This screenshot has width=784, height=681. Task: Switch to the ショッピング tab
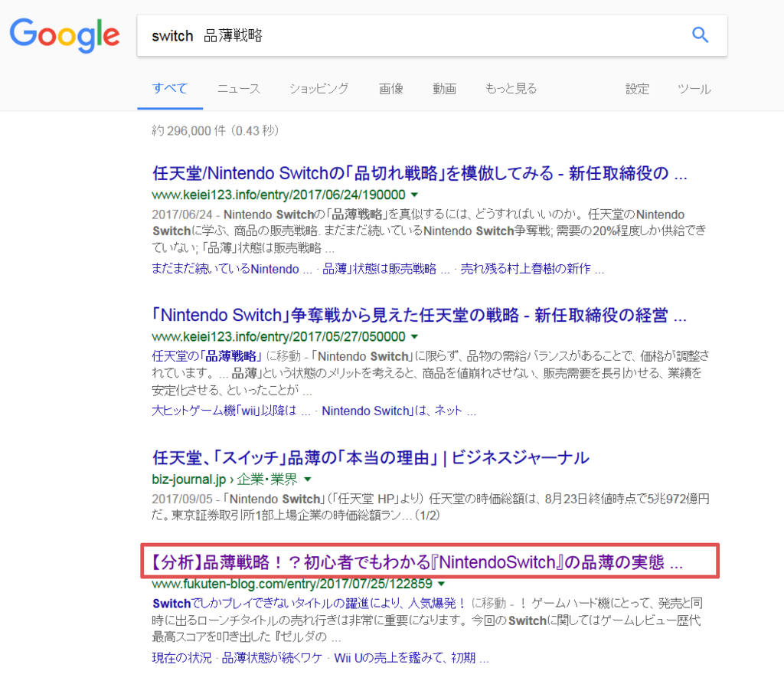(x=318, y=89)
